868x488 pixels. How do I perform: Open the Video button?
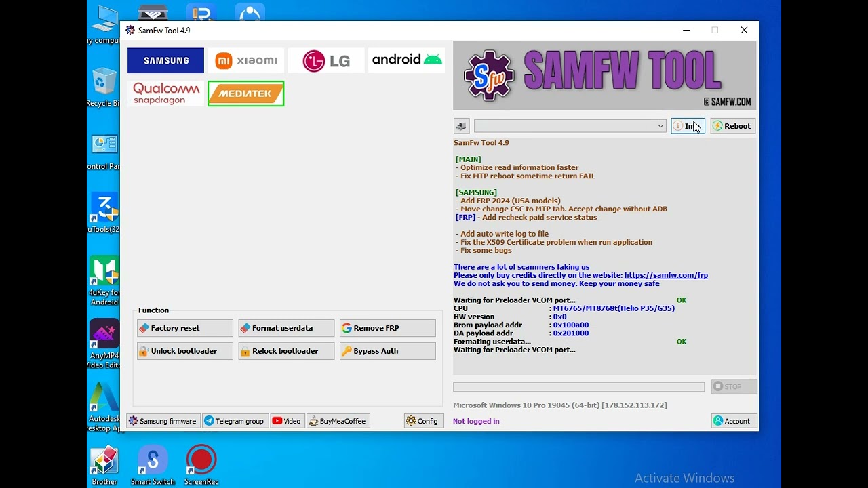click(x=287, y=421)
